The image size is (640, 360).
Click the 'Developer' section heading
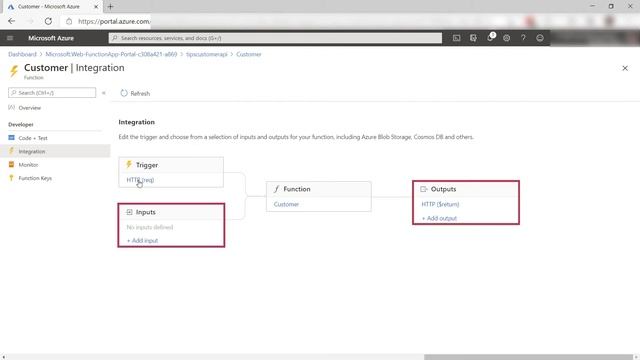click(x=21, y=124)
